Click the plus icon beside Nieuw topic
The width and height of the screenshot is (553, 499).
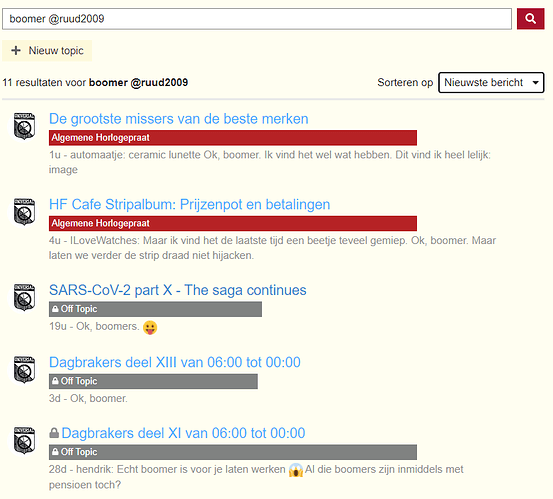(16, 50)
